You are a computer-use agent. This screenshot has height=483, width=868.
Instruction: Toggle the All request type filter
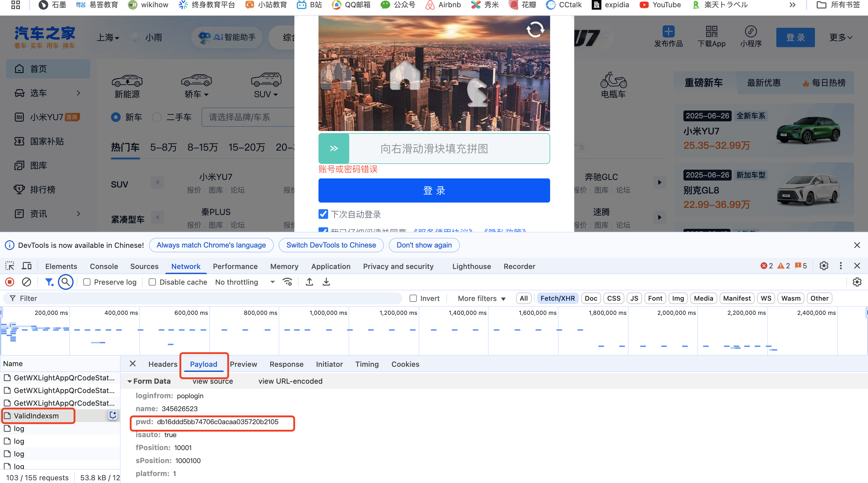pos(524,298)
